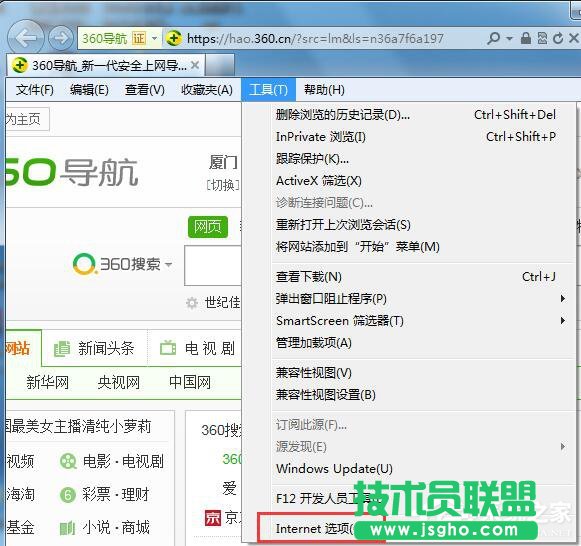Click the 360搜索 search input box

(213, 266)
